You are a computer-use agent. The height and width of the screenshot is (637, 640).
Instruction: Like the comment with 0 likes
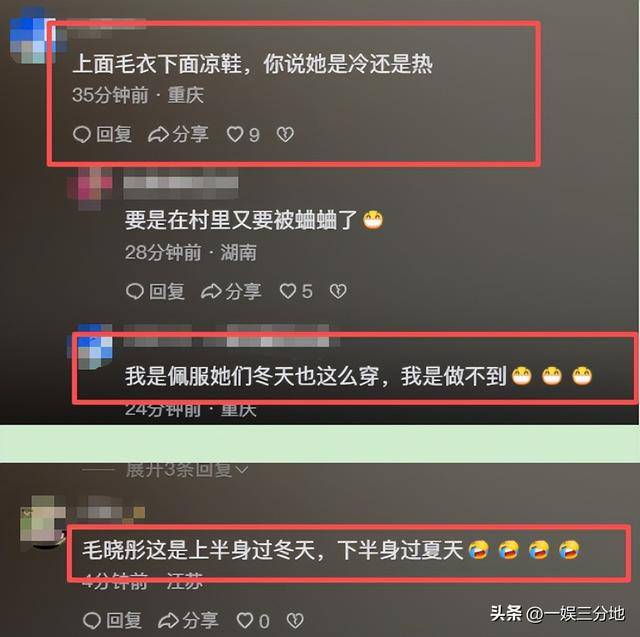253,621
